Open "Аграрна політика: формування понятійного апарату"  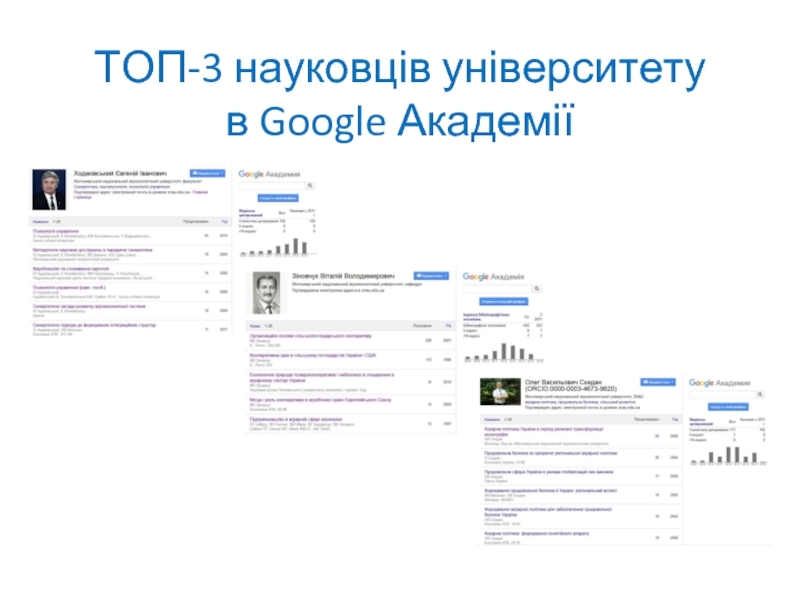pos(537,533)
